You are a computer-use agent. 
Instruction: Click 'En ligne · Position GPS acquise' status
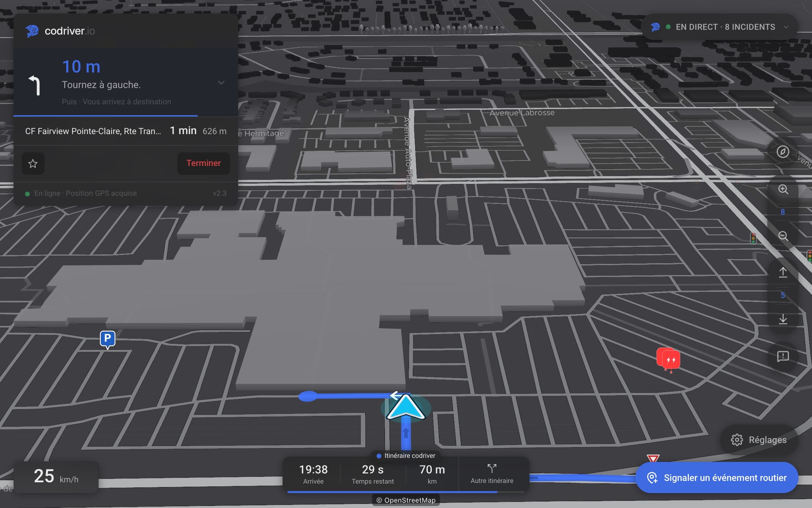[85, 193]
